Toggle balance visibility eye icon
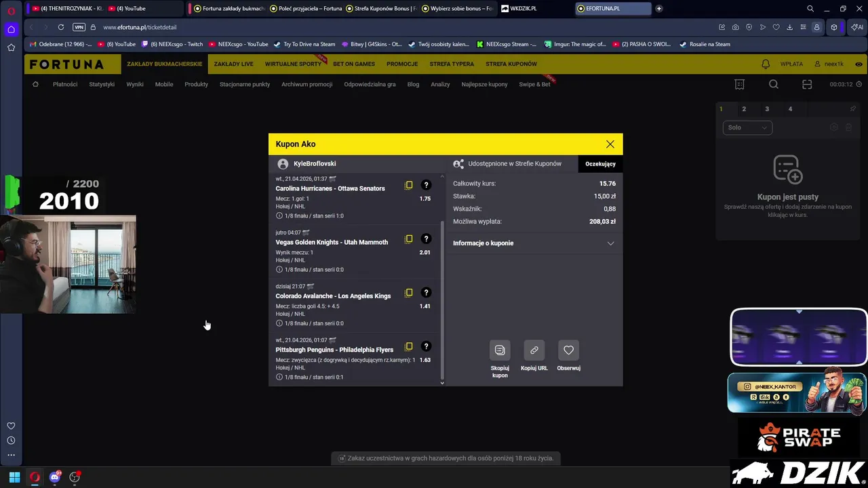The image size is (868, 488). 859,64
